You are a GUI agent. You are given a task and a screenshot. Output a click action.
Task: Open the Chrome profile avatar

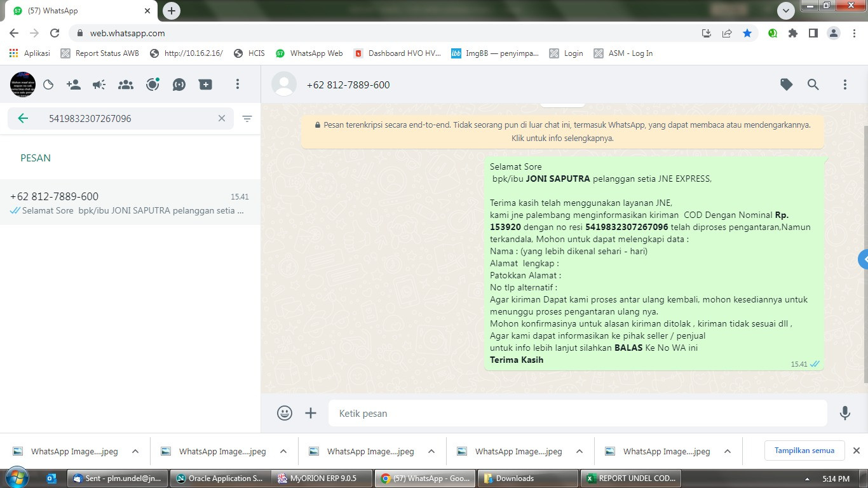834,33
